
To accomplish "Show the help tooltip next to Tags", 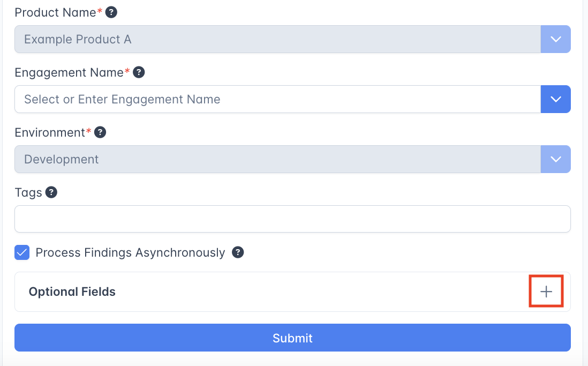I will point(51,192).
